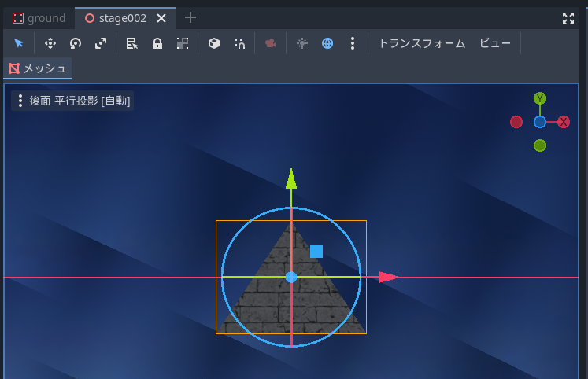This screenshot has width=588, height=379.
Task: Click the blue Z axis gizmo center
Action: [540, 122]
